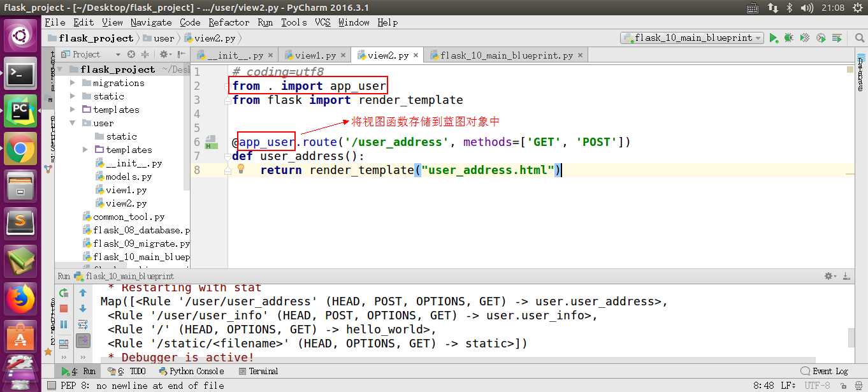Viewport: 868px width, 392px height.
Task: Click the collapse all icon in Project panel
Action: (145, 54)
